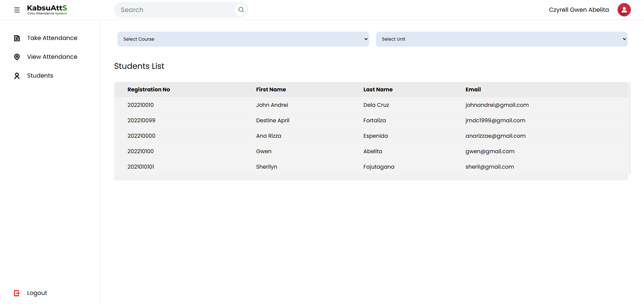The image size is (644, 304).
Task: Click the red Logout icon
Action: [x=17, y=293]
